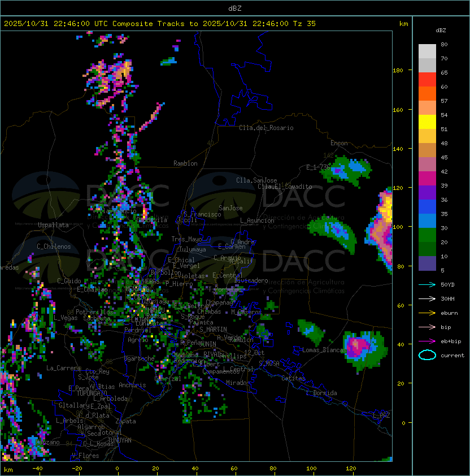470x476 pixels.
Task: Click the La_Carrera place label
Action: point(63,368)
